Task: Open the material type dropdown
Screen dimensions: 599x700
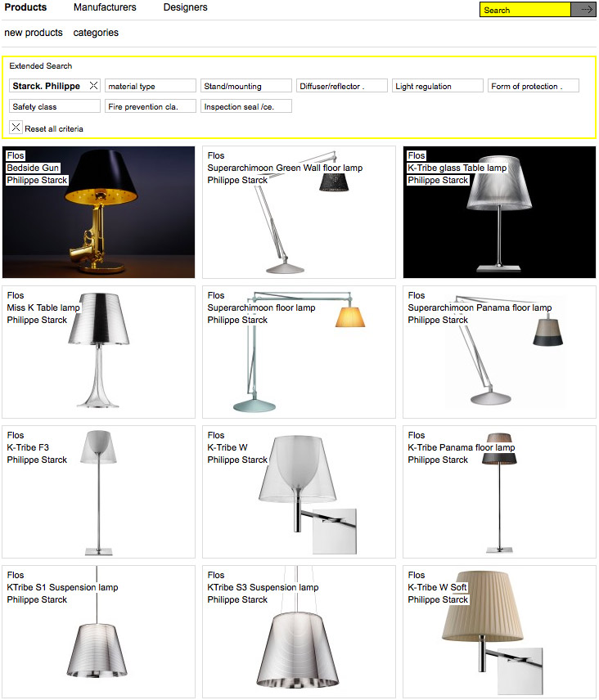Action: pyautogui.click(x=151, y=86)
